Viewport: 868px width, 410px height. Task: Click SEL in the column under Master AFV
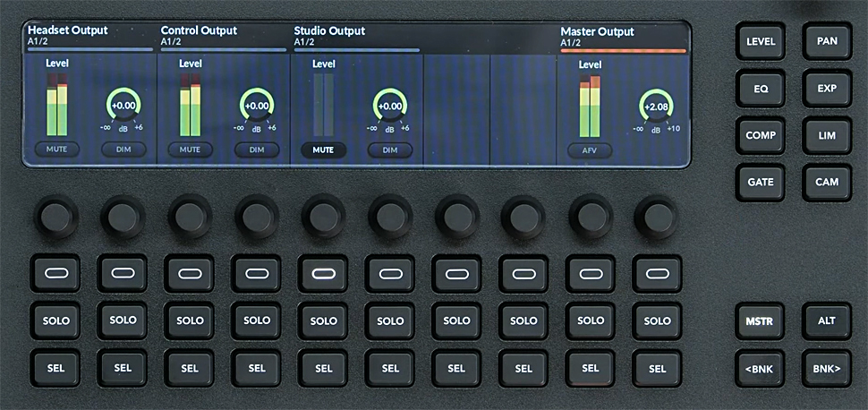point(590,368)
